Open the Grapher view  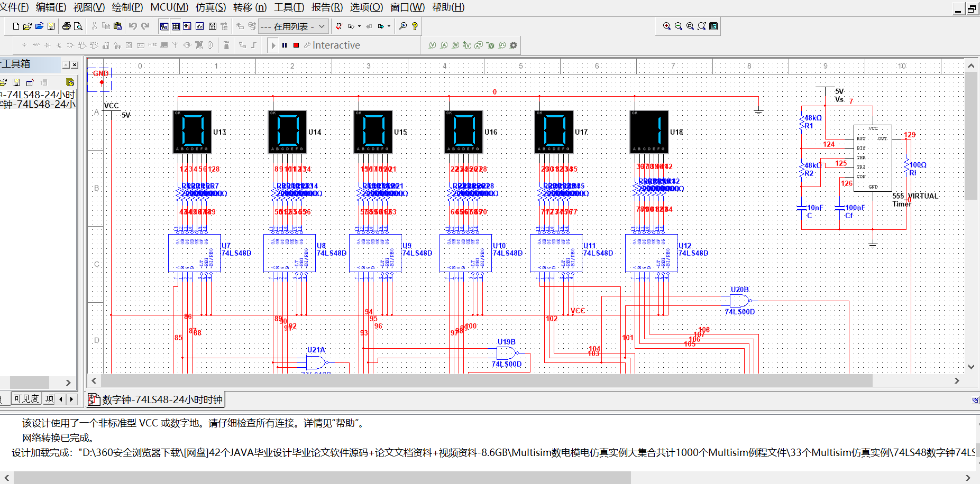200,26
